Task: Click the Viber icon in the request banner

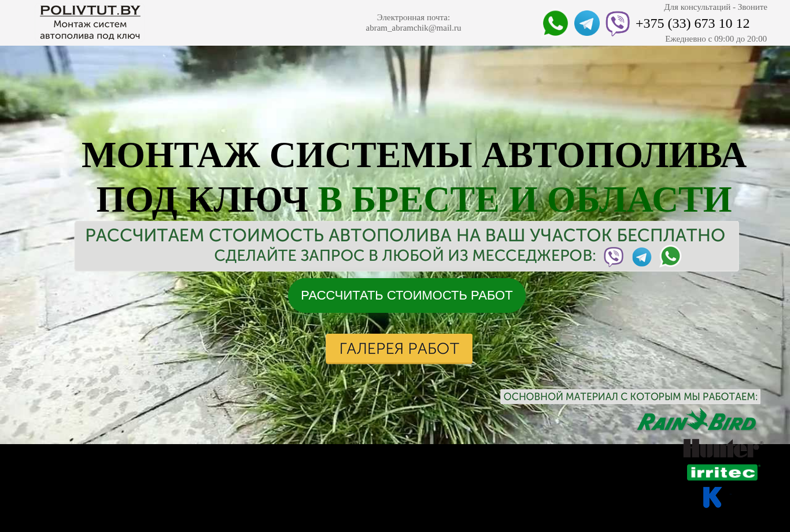Action: click(x=614, y=257)
